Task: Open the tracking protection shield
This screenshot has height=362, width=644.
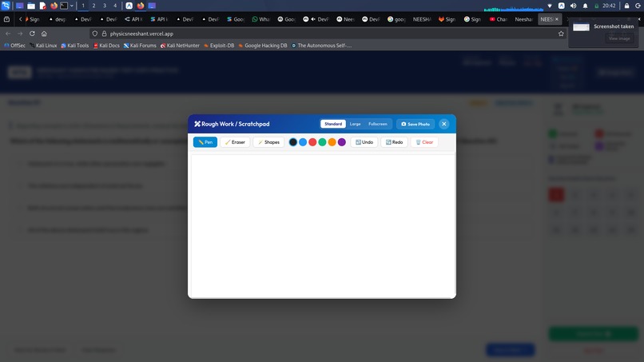Action: pyautogui.click(x=95, y=34)
